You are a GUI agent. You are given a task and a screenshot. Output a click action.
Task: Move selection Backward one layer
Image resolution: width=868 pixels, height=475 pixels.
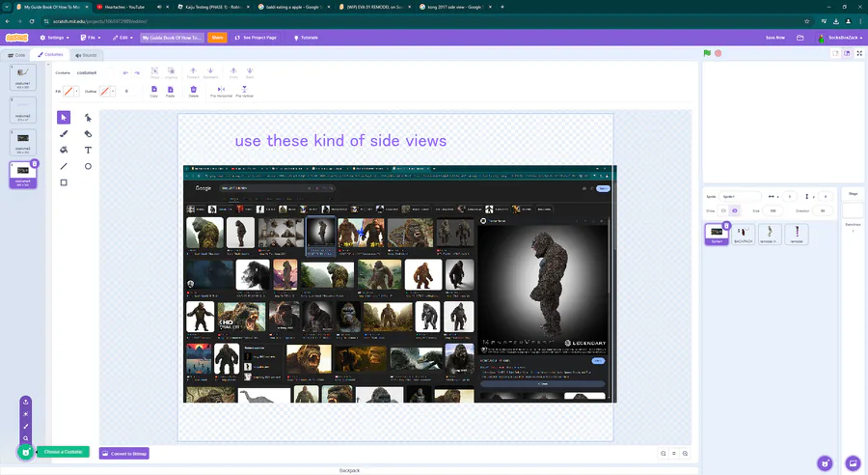(210, 72)
